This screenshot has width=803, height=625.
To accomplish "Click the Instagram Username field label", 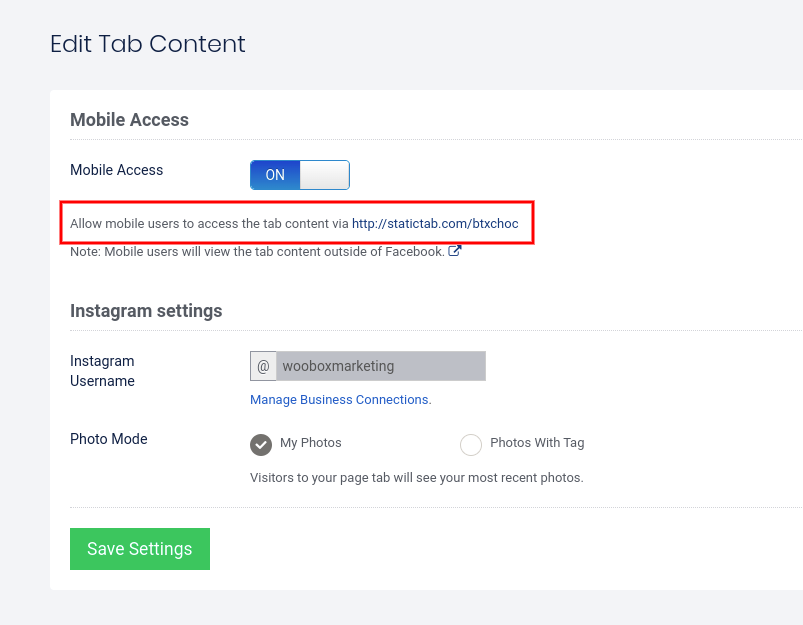I will [x=102, y=371].
